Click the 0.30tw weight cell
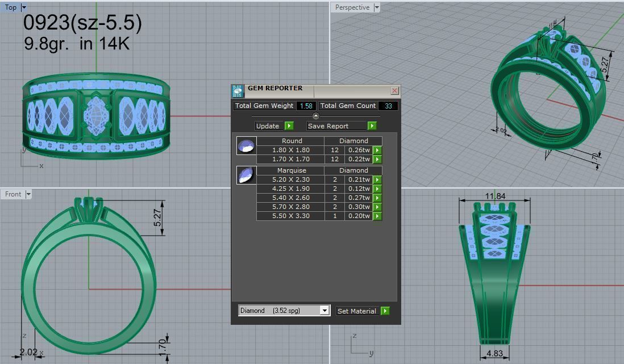Image resolution: width=624 pixels, height=364 pixels. pyautogui.click(x=359, y=207)
